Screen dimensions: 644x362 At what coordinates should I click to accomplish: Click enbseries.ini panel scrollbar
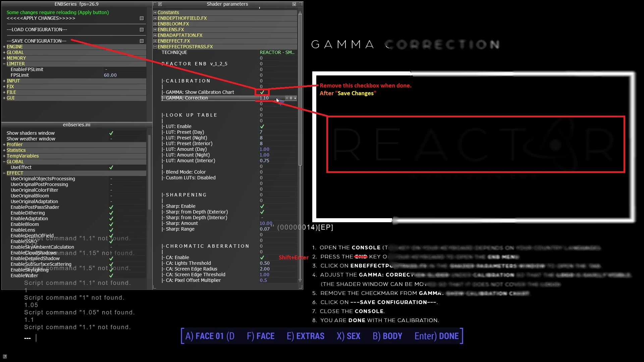(x=150, y=172)
